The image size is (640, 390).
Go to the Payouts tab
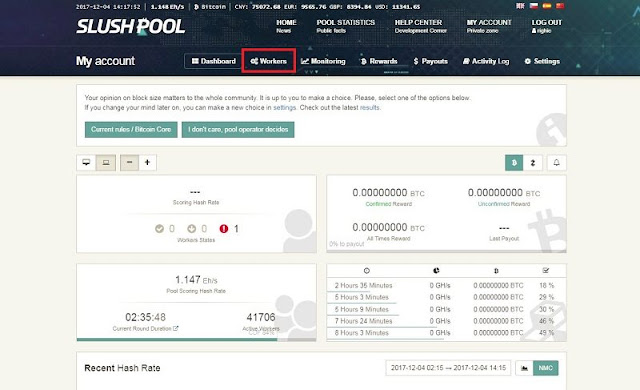pos(431,61)
